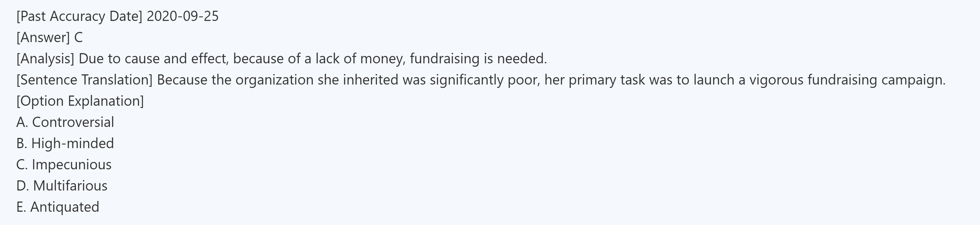
Task: Click the answer letter C after [Answer]
Action: [78, 38]
